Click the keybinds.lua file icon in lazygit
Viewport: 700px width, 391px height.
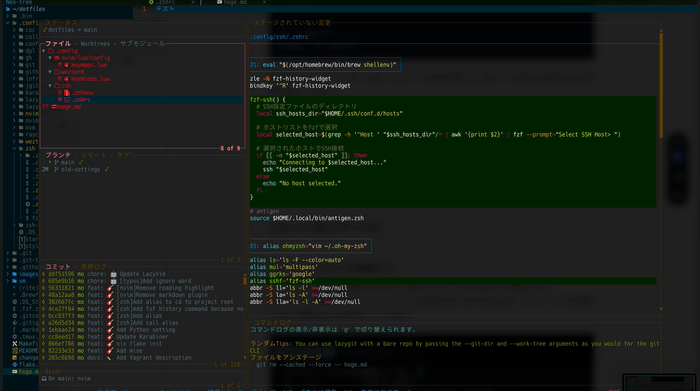tap(66, 79)
